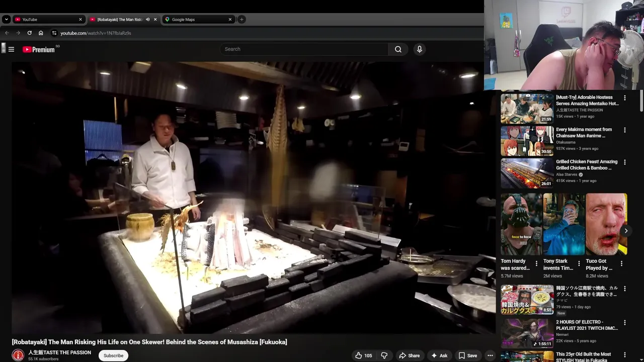Open a new browser tab

click(x=242, y=20)
